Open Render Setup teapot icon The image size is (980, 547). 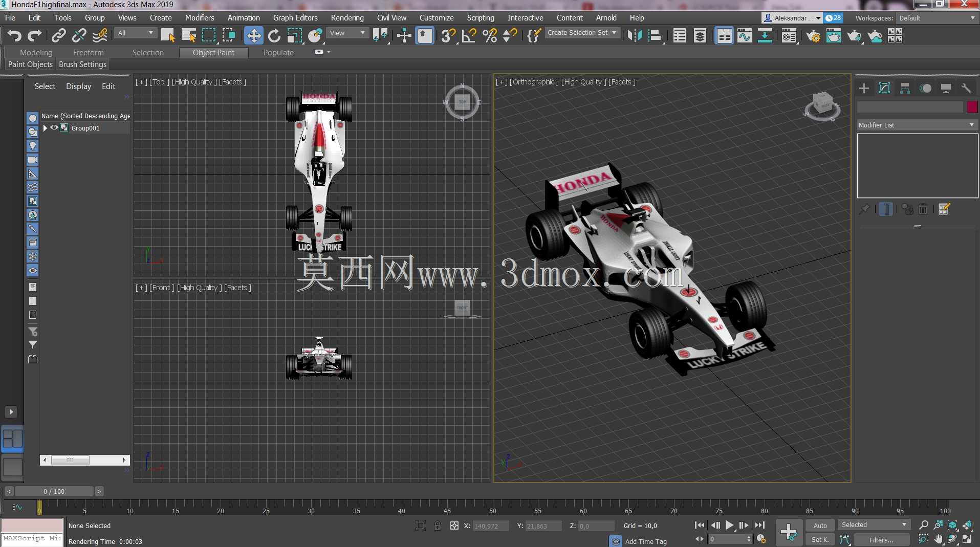(813, 36)
